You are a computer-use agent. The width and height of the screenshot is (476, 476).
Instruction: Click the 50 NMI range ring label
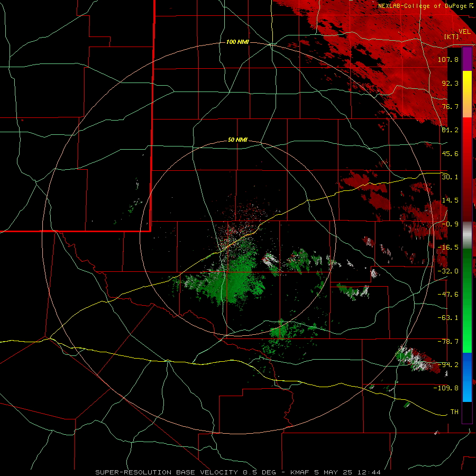[237, 140]
